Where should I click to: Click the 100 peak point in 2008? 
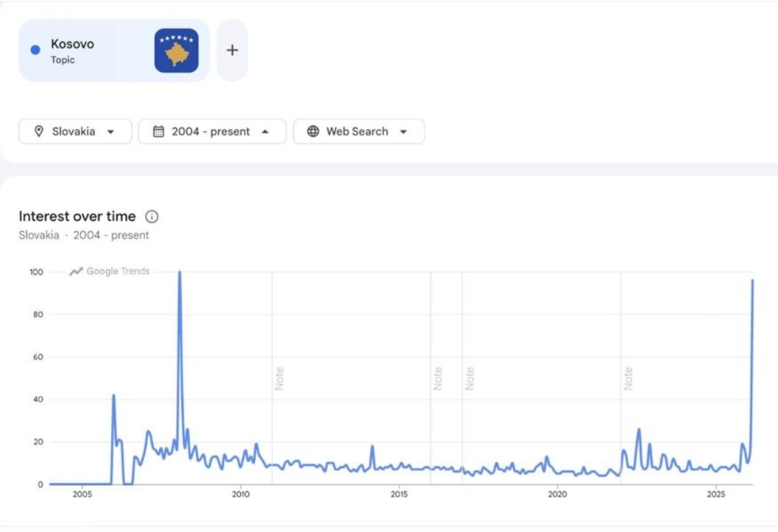click(179, 272)
